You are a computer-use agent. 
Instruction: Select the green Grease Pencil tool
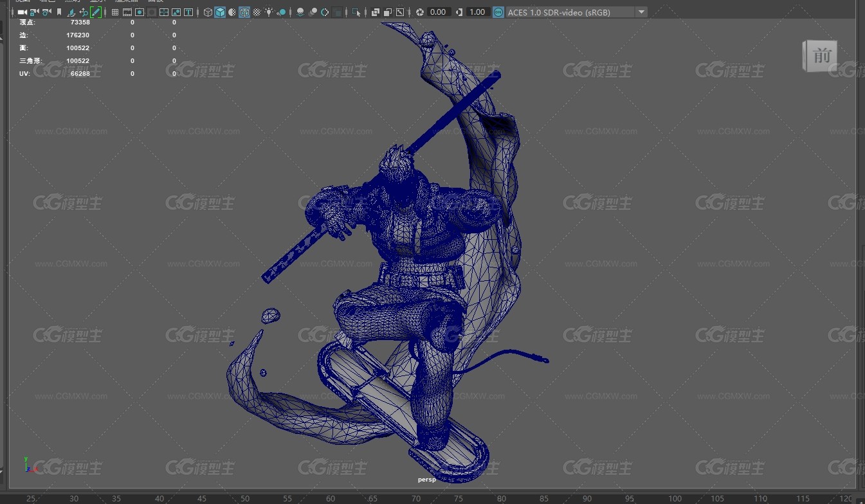click(x=96, y=12)
